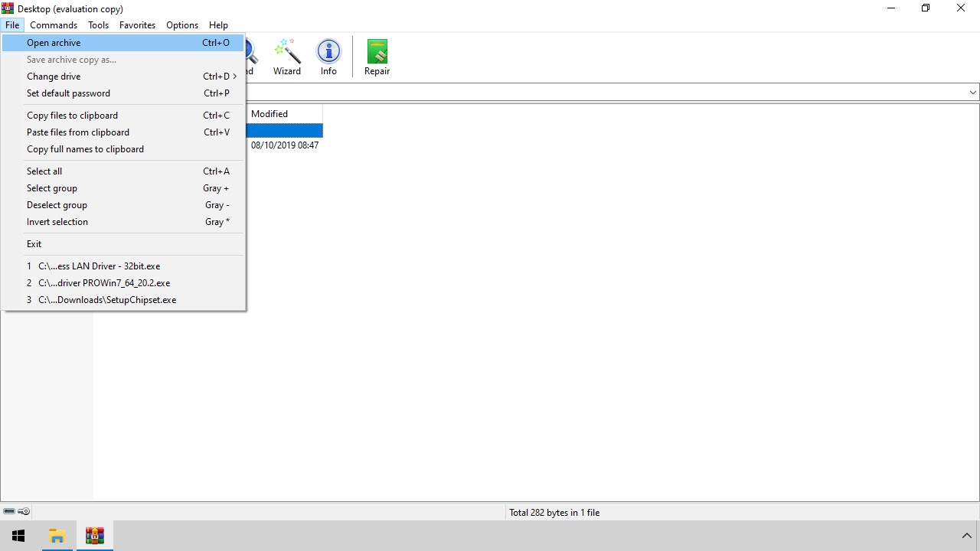Click the WinRAR icon in title bar
The image size is (980, 551).
pyautogui.click(x=8, y=8)
